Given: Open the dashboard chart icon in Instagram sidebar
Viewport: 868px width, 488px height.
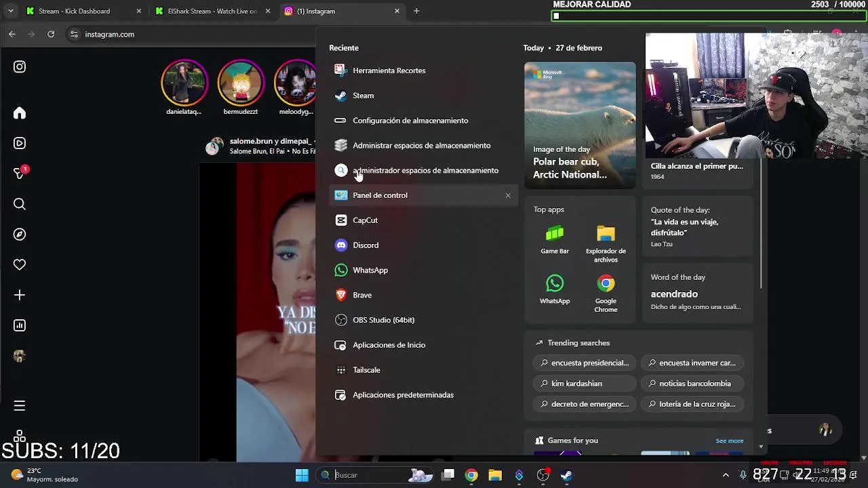Looking at the screenshot, I should coord(20,325).
